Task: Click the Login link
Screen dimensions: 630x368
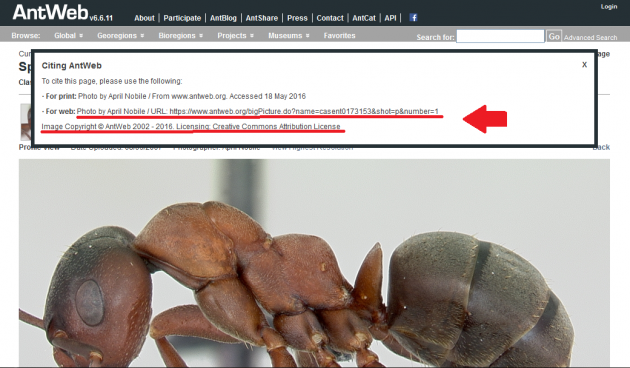Action: click(609, 6)
